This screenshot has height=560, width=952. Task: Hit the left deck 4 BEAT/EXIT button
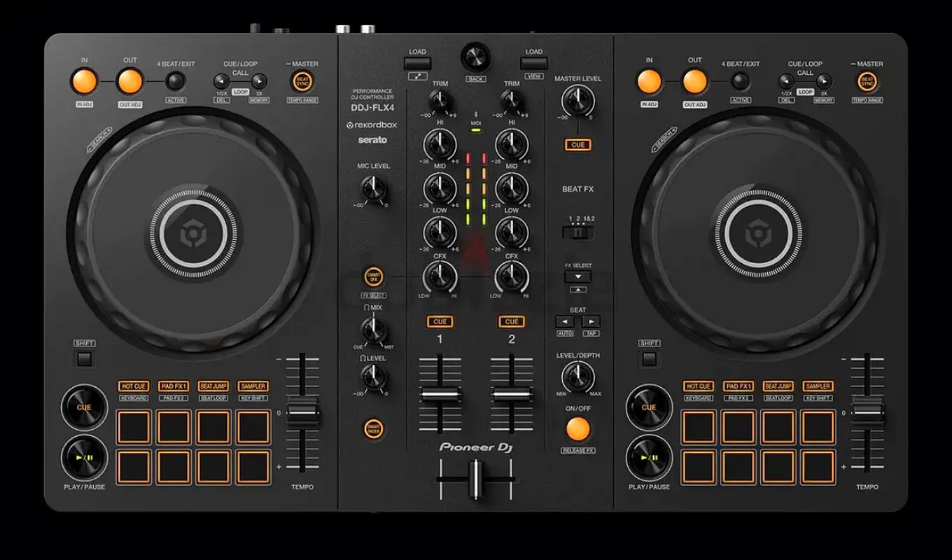[x=175, y=81]
